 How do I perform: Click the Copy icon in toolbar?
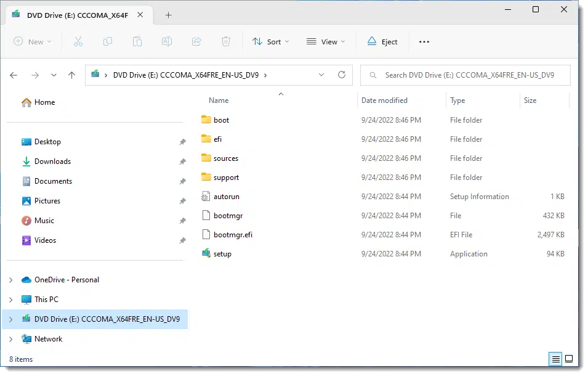pos(108,42)
